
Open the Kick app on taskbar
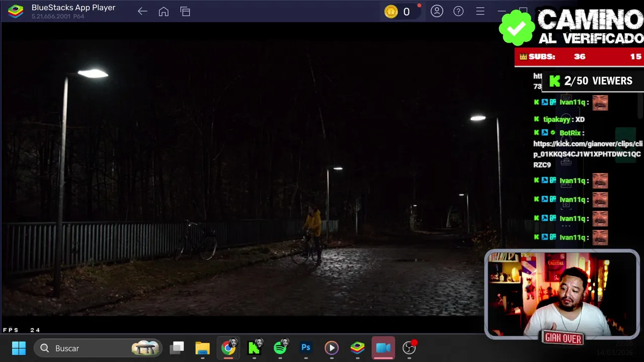tap(255, 348)
